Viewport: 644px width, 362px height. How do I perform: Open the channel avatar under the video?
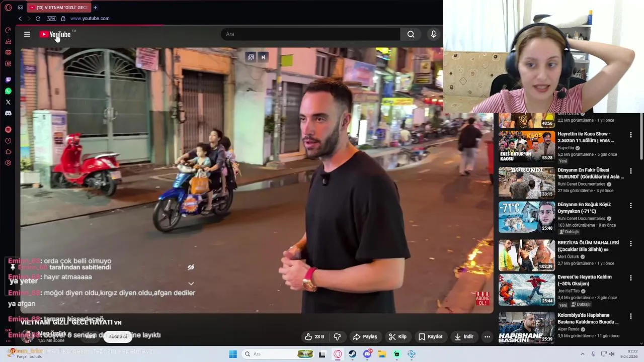28,336
